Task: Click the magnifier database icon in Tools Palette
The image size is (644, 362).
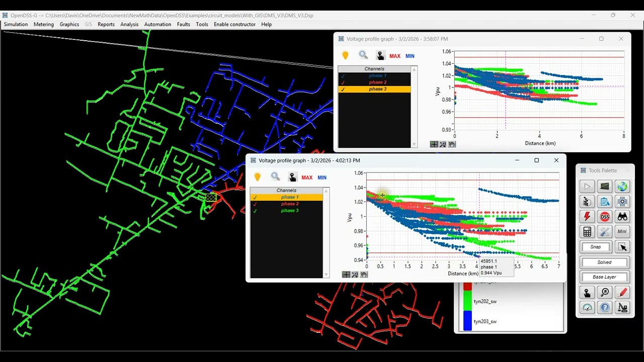Action: point(605,292)
